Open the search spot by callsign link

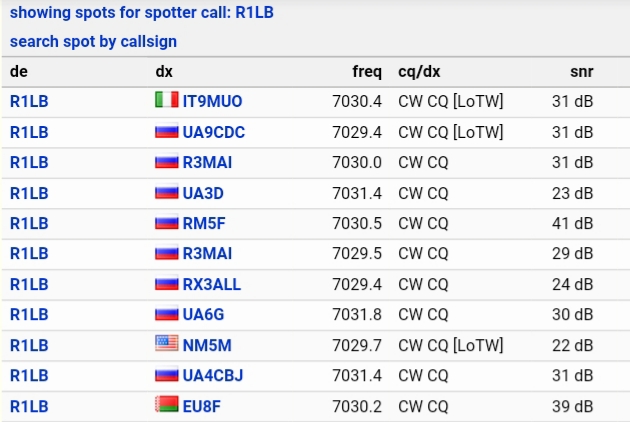click(93, 41)
